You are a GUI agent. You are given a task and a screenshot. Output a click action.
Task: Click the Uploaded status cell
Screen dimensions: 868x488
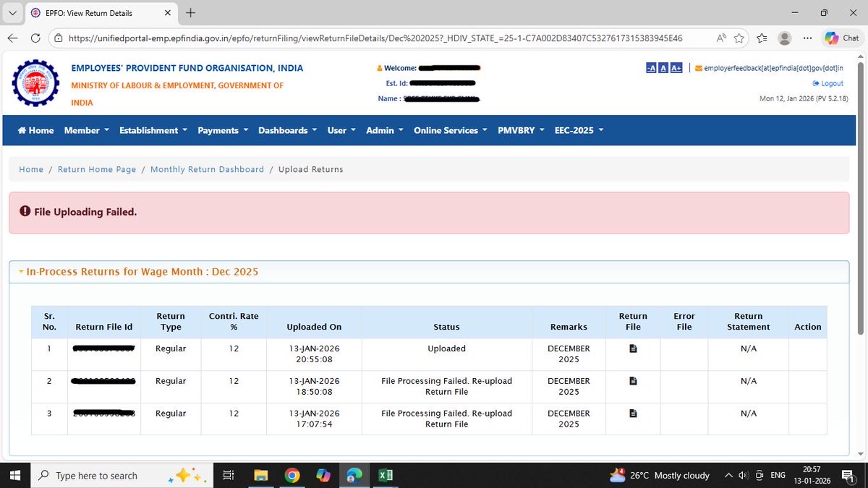coord(446,354)
